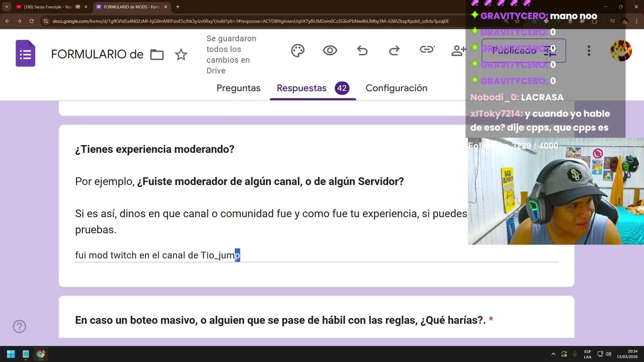The height and width of the screenshot is (362, 644).
Task: Select the Respuestas tab
Action: coord(312,88)
